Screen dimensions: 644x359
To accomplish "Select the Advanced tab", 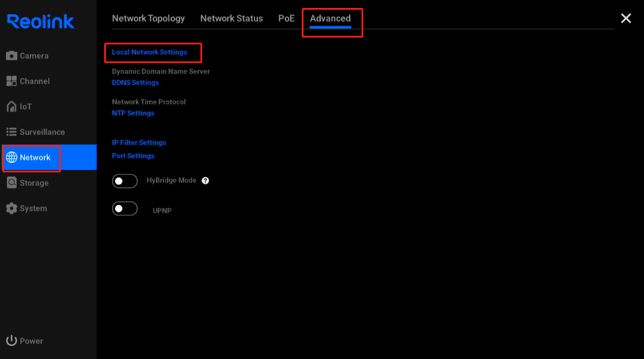I will 330,18.
